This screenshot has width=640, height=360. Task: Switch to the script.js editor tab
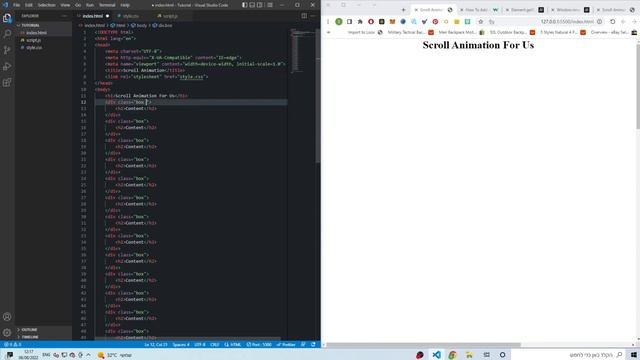(170, 16)
